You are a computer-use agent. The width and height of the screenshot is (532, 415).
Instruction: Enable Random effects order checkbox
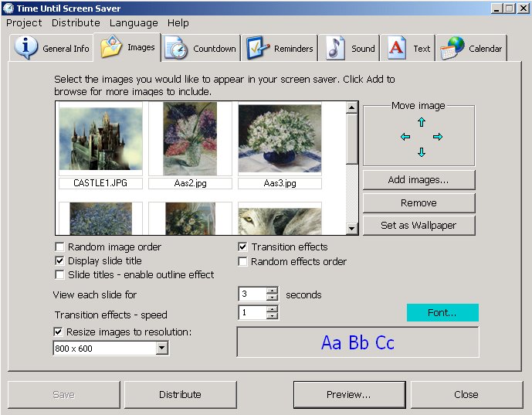(x=242, y=261)
